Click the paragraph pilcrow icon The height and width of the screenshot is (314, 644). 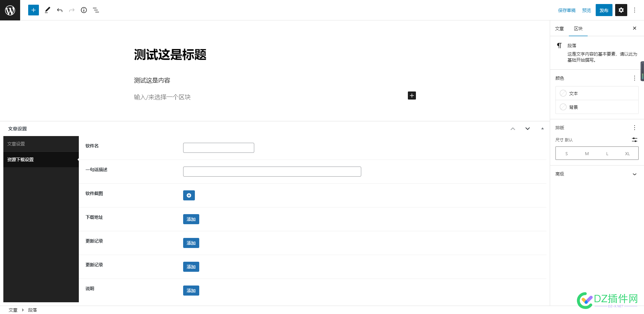[559, 46]
